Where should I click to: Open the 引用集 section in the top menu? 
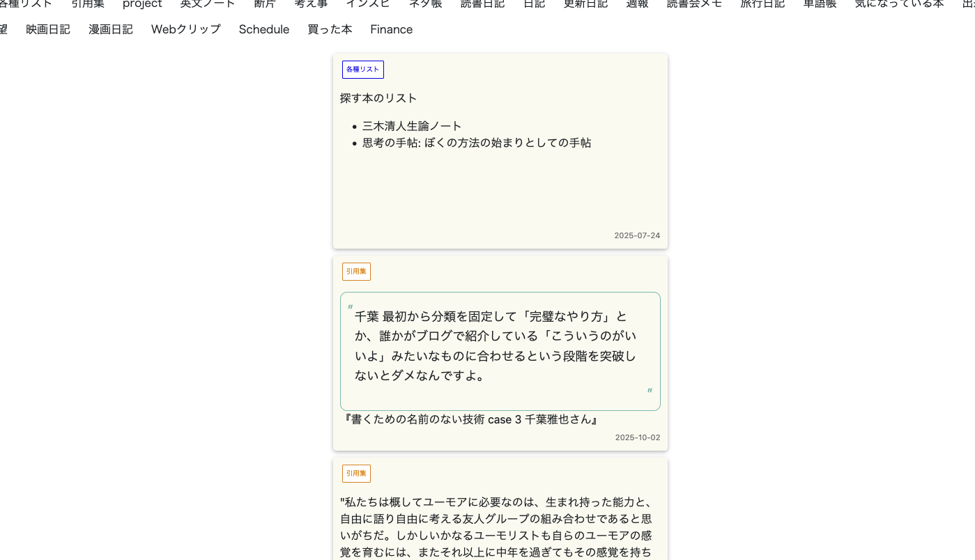coord(87,5)
